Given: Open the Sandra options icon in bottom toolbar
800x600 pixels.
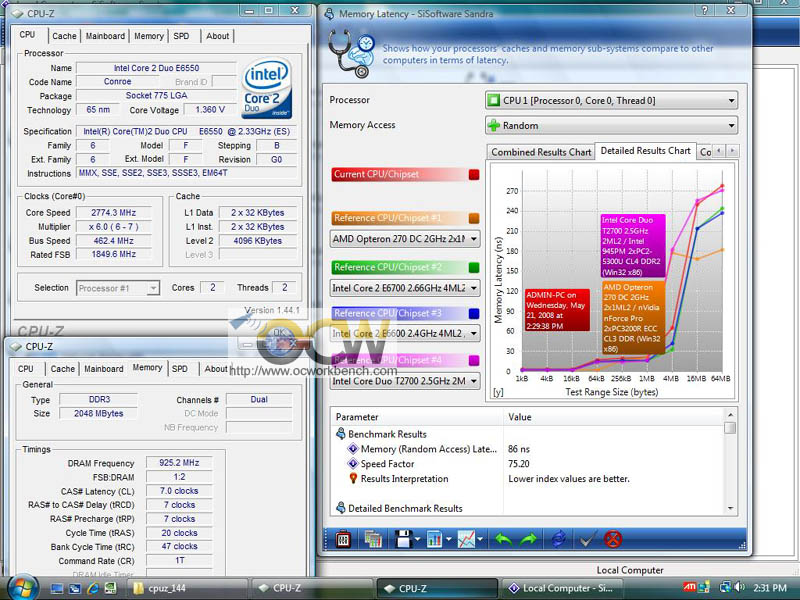Looking at the screenshot, I should pyautogui.click(x=343, y=539).
